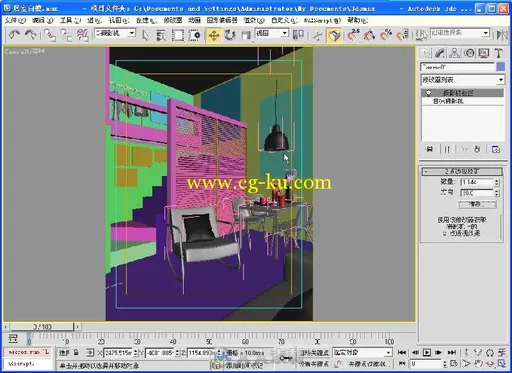The image size is (512, 373).
Task: Click the object name input field
Action: click(458, 67)
